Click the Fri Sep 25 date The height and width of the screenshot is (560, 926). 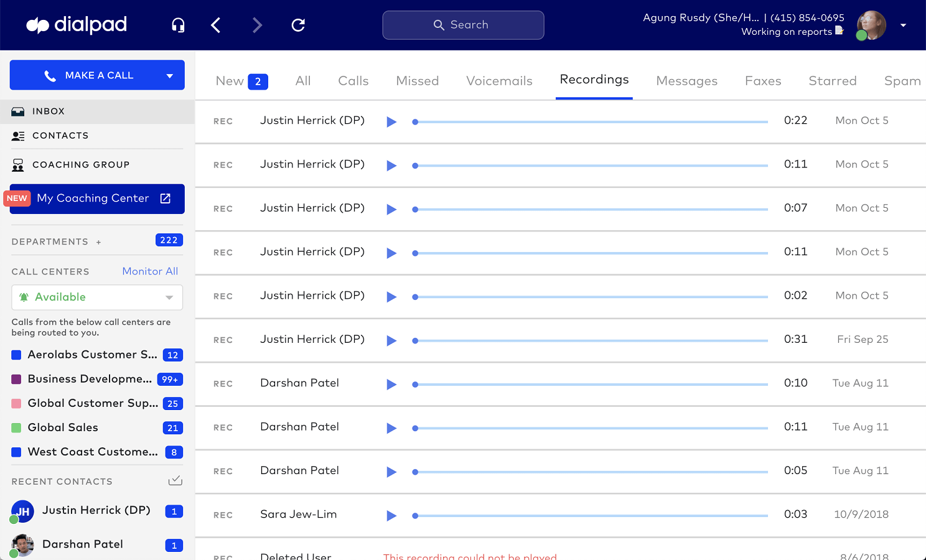coord(863,339)
